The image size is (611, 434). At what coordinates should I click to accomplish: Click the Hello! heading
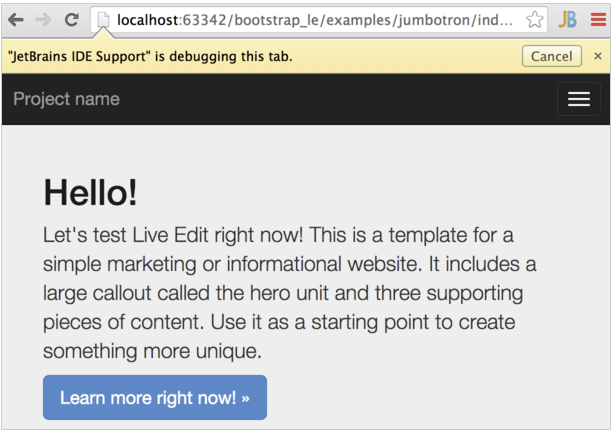(x=91, y=191)
